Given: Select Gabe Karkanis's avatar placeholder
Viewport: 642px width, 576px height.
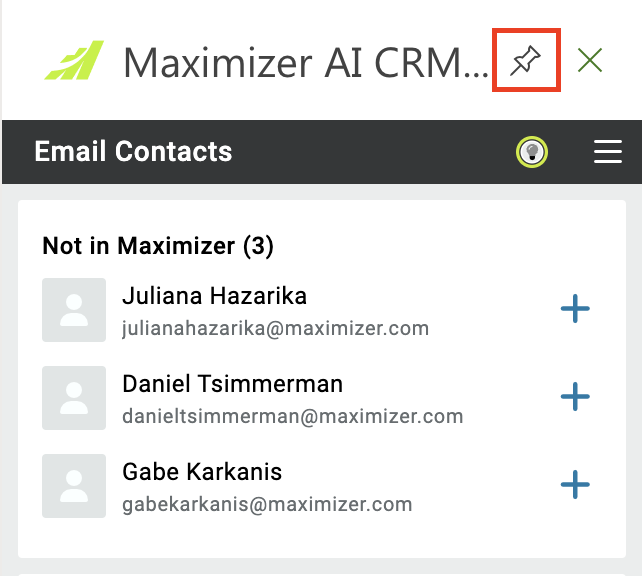Looking at the screenshot, I should [74, 486].
